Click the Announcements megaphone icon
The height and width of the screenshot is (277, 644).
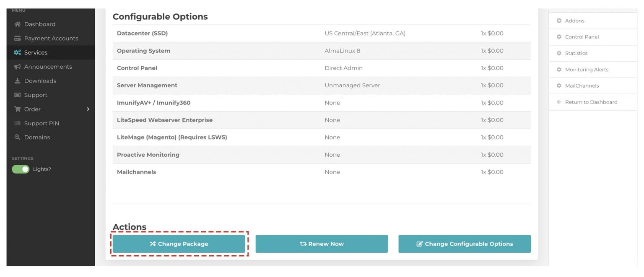(17, 67)
